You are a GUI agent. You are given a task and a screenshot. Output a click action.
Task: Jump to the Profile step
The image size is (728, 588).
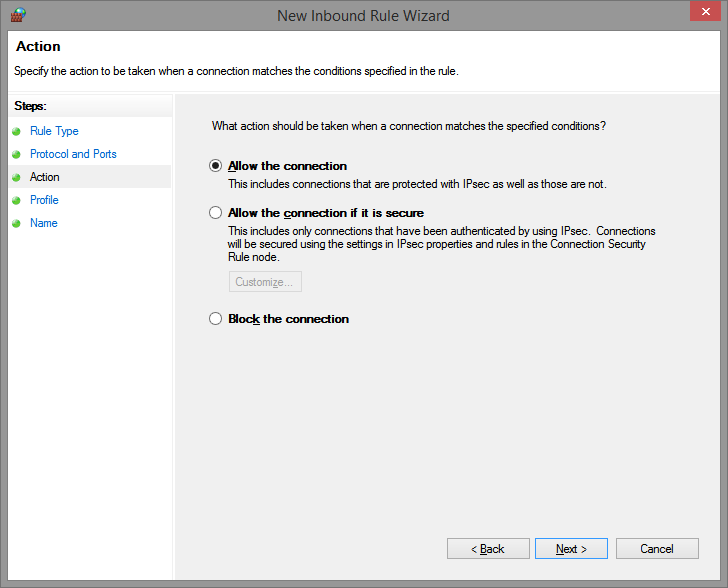(44, 200)
